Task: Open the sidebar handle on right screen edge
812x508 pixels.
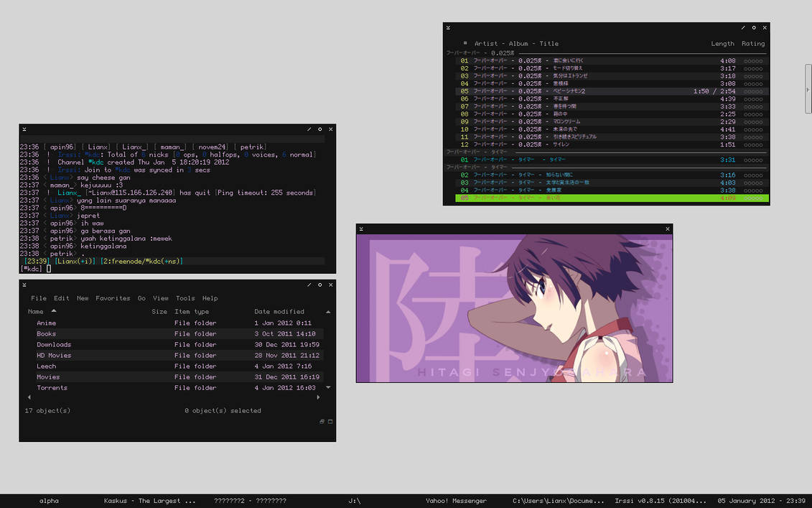Action: tap(808, 89)
